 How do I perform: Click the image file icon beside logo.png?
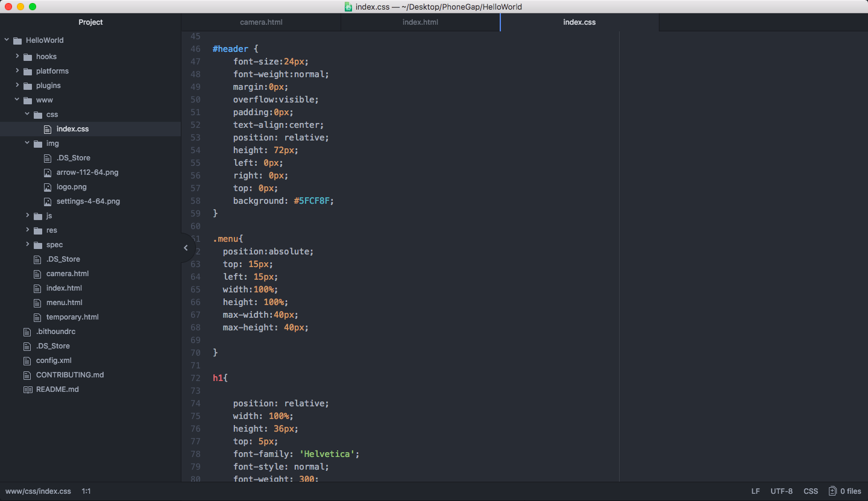(48, 187)
